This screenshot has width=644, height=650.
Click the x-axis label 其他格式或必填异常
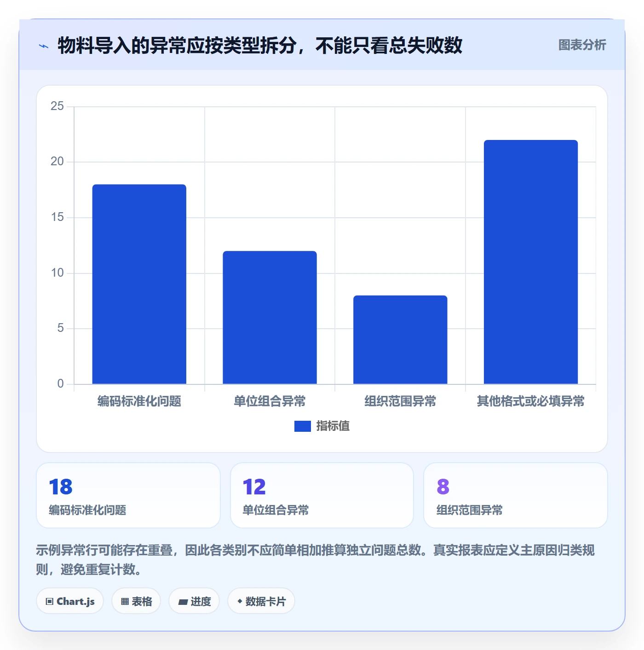click(x=531, y=401)
